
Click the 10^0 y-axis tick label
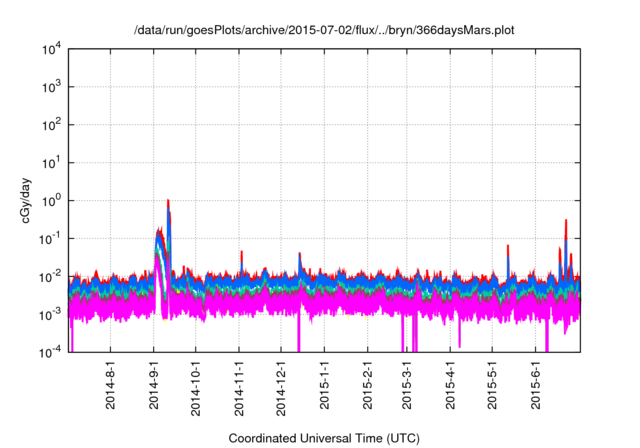tap(51, 200)
